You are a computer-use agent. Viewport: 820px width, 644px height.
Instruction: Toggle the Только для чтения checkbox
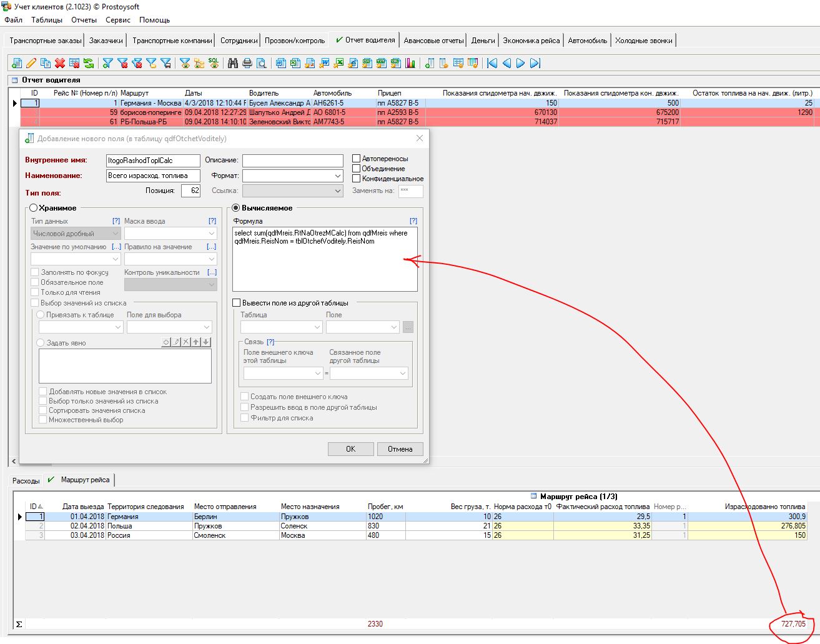[35, 292]
